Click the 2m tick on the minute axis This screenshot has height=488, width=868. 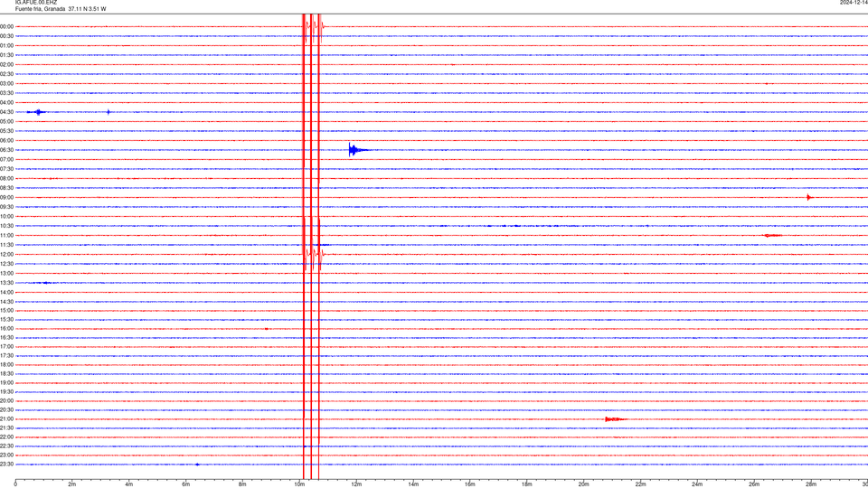coord(72,484)
